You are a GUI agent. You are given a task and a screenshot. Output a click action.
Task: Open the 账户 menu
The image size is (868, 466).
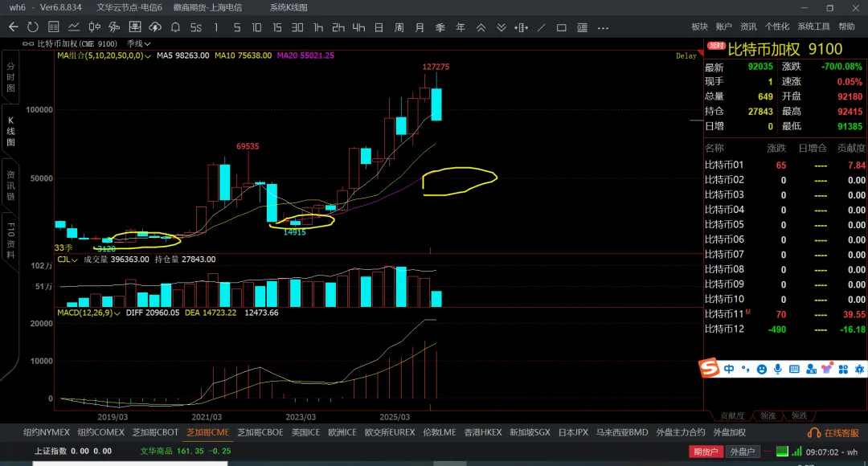(x=724, y=27)
